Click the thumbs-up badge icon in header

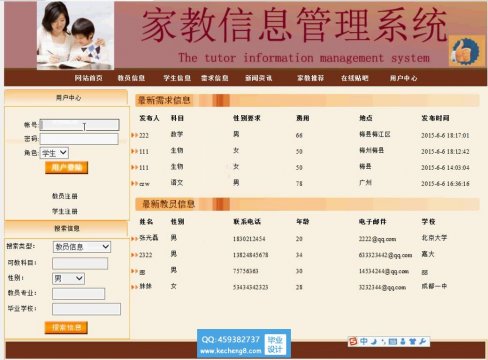[x=466, y=51]
